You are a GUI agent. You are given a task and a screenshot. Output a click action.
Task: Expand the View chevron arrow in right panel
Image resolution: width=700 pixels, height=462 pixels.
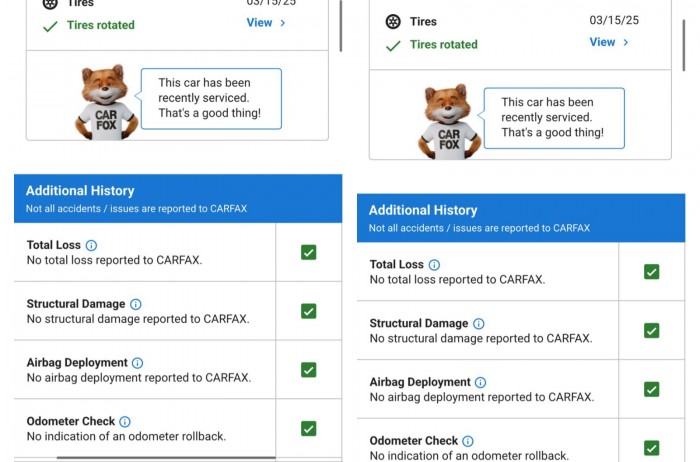point(626,42)
